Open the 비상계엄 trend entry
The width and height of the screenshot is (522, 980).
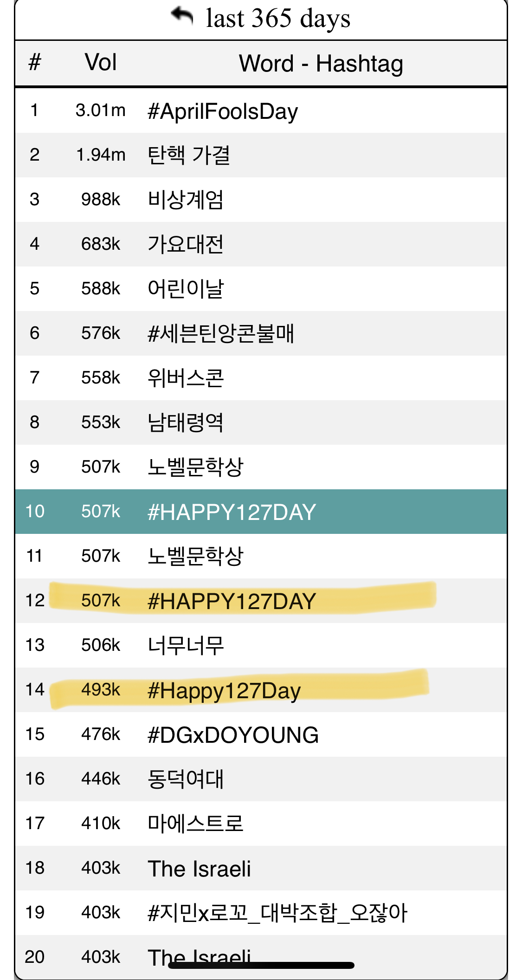(x=261, y=200)
